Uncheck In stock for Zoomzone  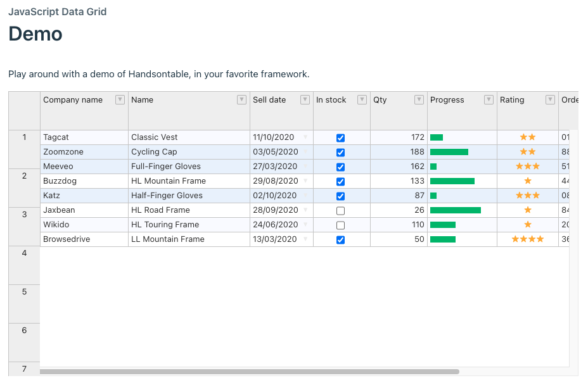pos(340,153)
